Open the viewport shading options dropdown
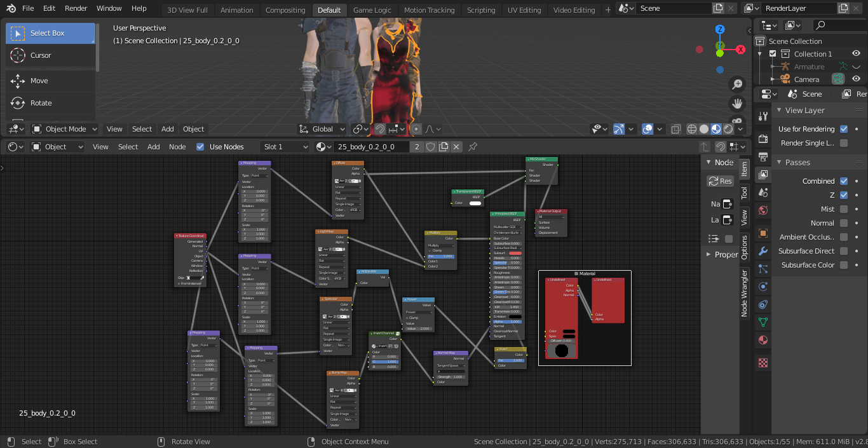This screenshot has height=448, width=868. [740, 129]
